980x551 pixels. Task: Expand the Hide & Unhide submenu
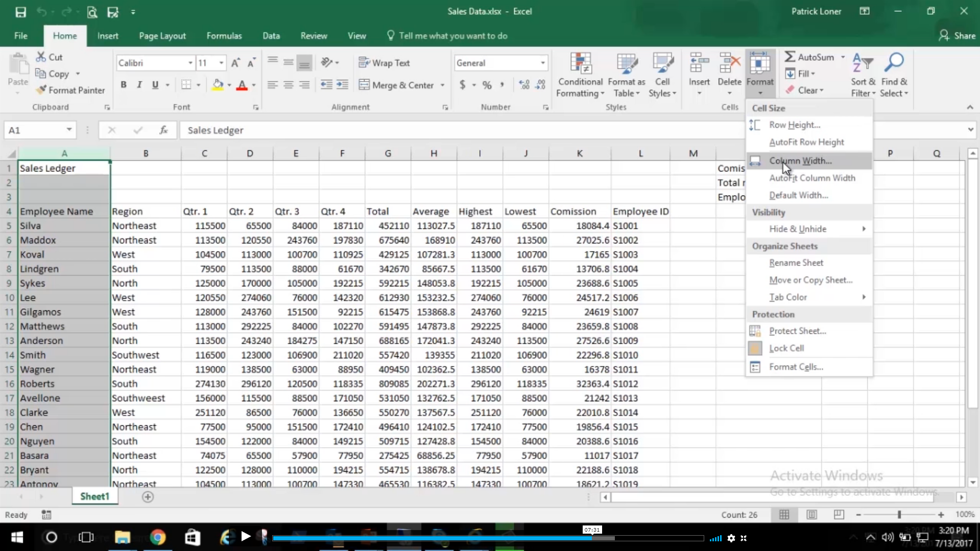809,229
